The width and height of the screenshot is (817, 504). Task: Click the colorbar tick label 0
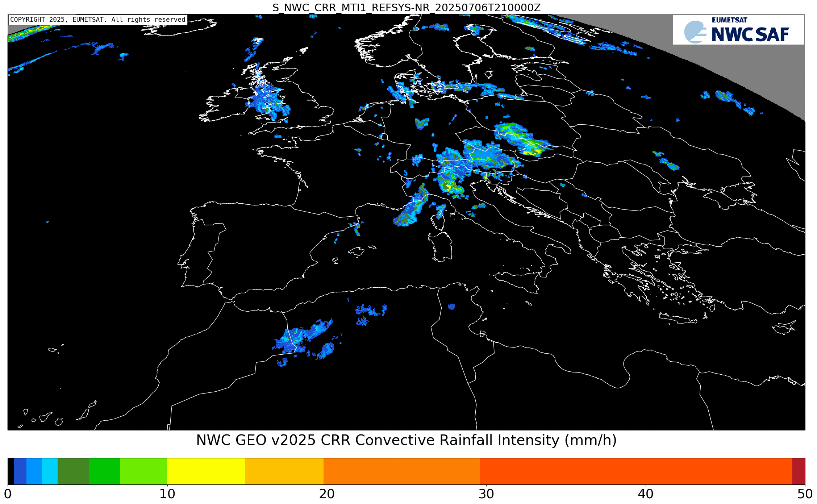point(8,494)
